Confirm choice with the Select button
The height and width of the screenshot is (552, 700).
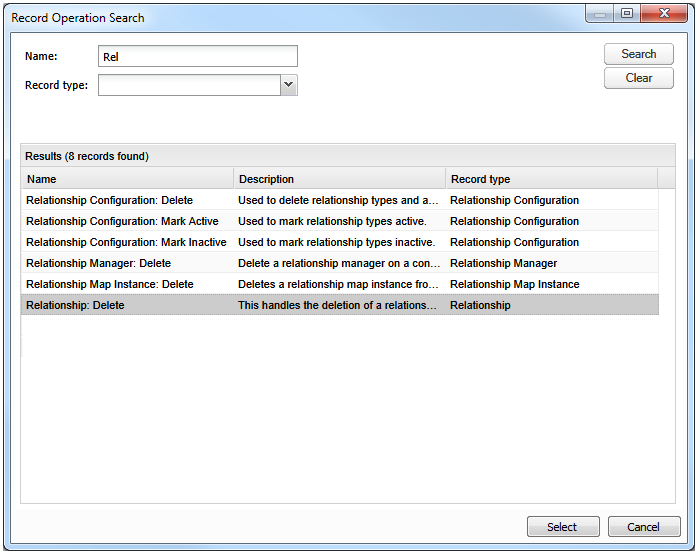[x=563, y=527]
